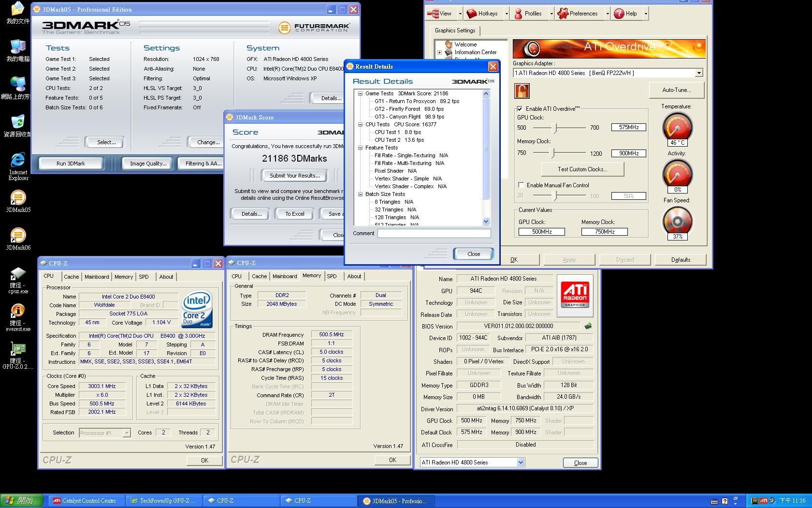Click the Windows Start button
812x508 pixels.
click(22, 501)
